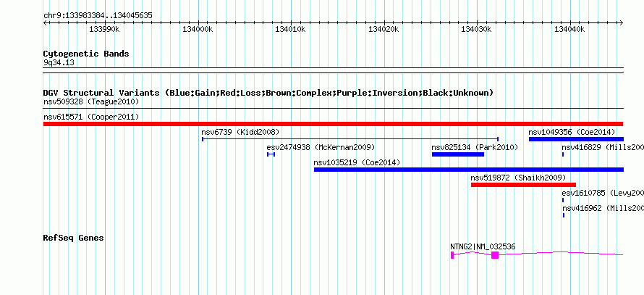
Task: Click the tiny nsv416962 blue marker
Action: pyautogui.click(x=564, y=215)
